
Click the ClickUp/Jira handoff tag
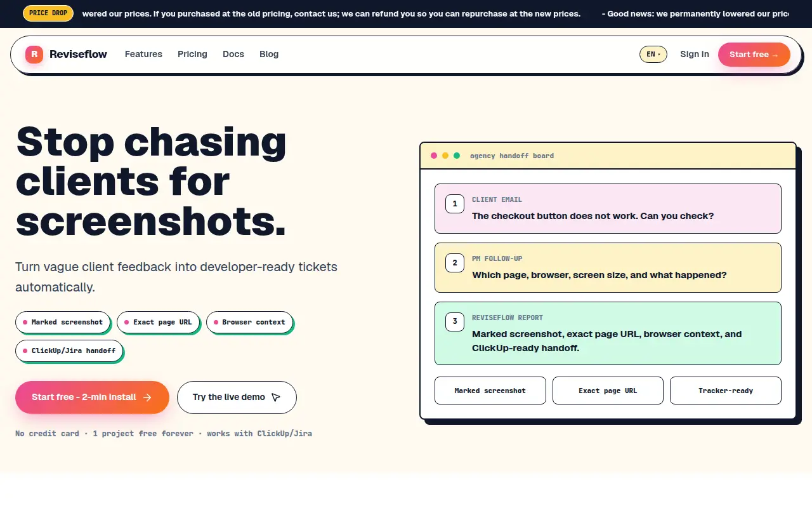[x=69, y=351]
